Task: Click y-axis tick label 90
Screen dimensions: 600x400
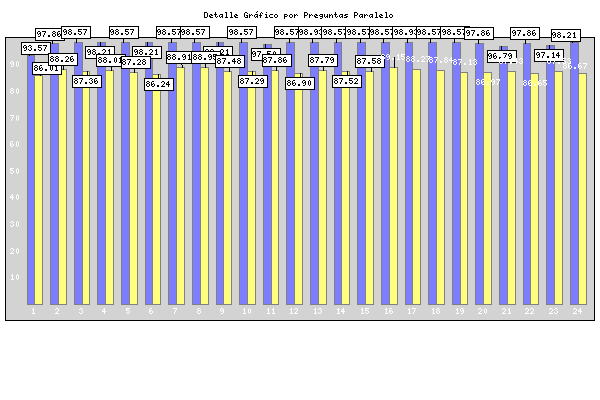Action: tap(15, 64)
